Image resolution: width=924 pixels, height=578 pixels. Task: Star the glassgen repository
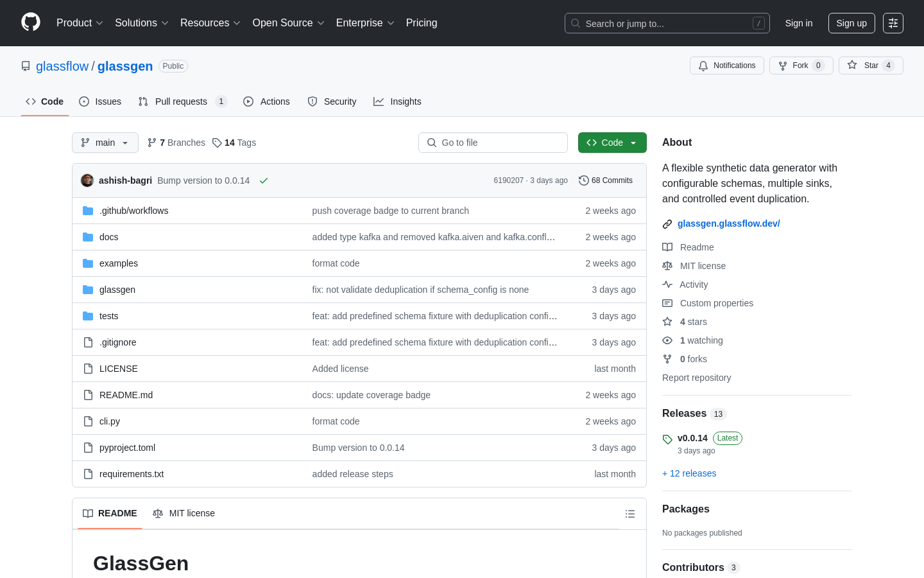tap(871, 66)
